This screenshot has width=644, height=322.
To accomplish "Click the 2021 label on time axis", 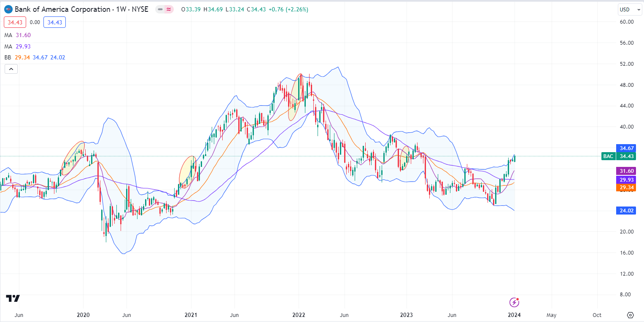I will click(191, 315).
